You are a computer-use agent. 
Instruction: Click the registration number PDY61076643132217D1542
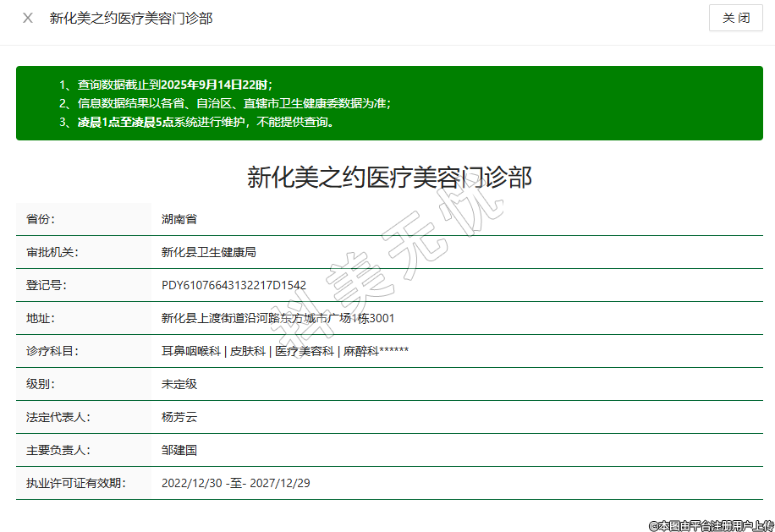pyautogui.click(x=234, y=285)
